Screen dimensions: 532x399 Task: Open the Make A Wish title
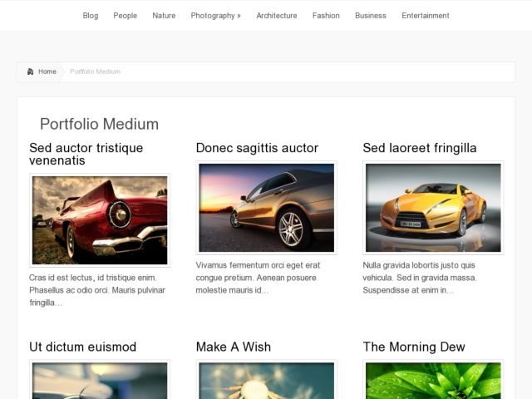234,347
